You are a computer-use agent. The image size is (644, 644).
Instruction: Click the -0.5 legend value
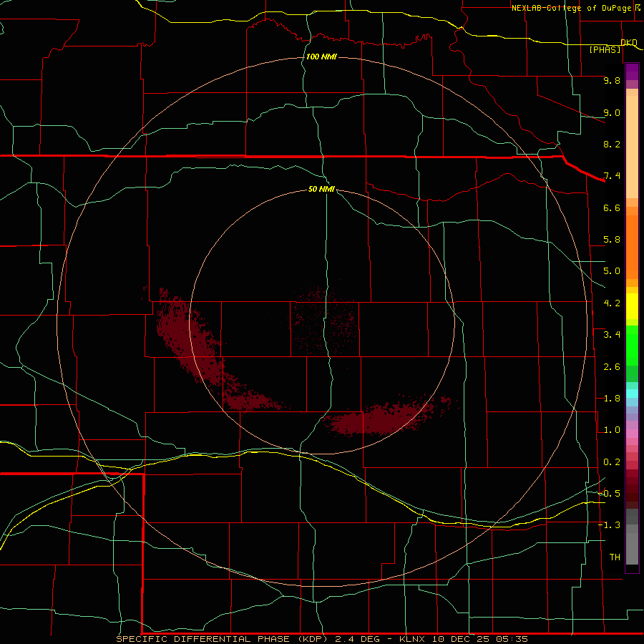pos(609,494)
